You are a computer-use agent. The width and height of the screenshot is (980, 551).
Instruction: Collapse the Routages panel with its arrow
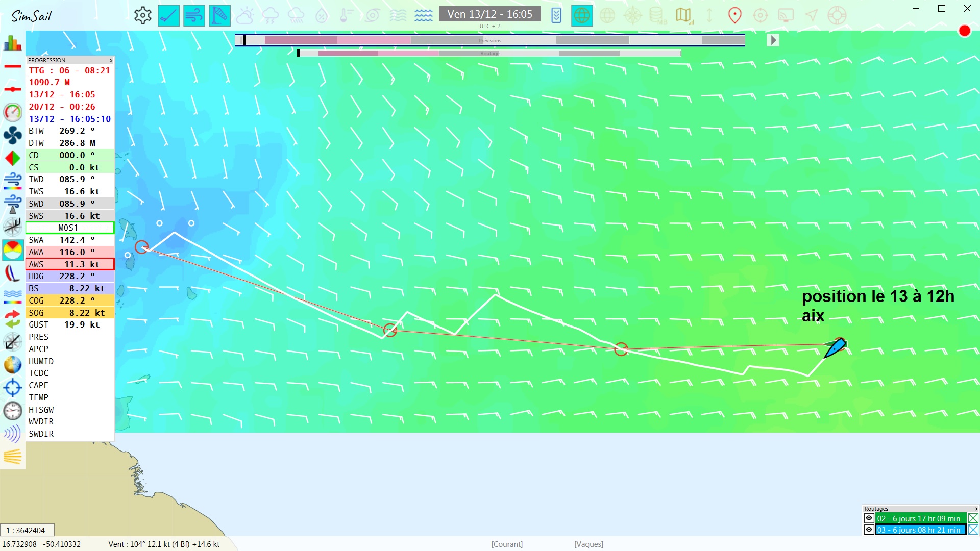[976, 509]
